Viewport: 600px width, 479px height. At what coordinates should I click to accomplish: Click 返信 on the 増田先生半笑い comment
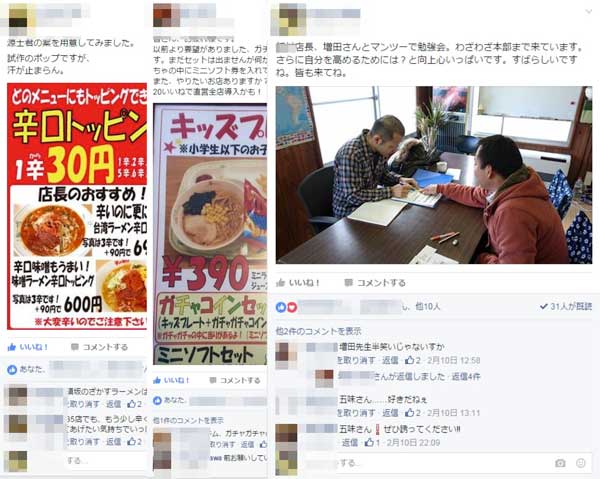pos(390,360)
